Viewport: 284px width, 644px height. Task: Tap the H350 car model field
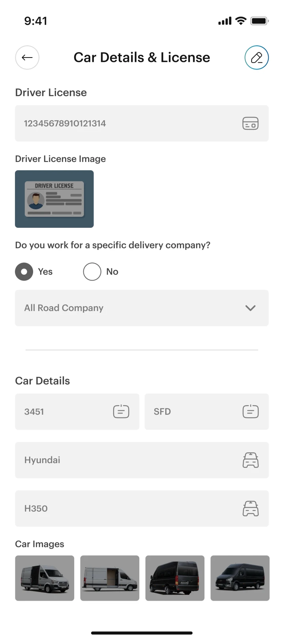click(126, 508)
